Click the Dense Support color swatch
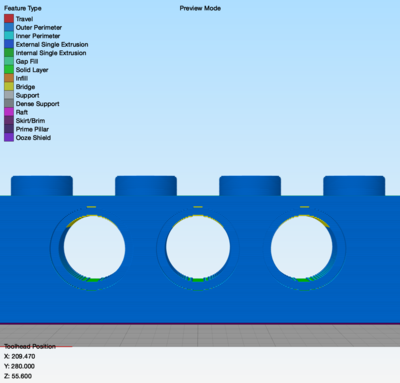Screen dimensions: 400x383 9,104
